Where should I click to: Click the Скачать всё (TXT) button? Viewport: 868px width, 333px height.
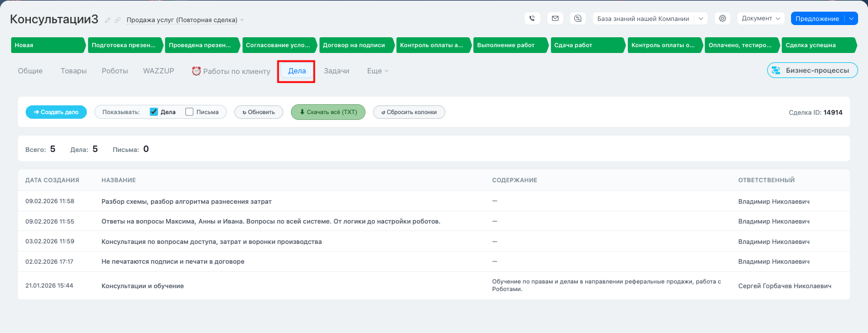328,112
